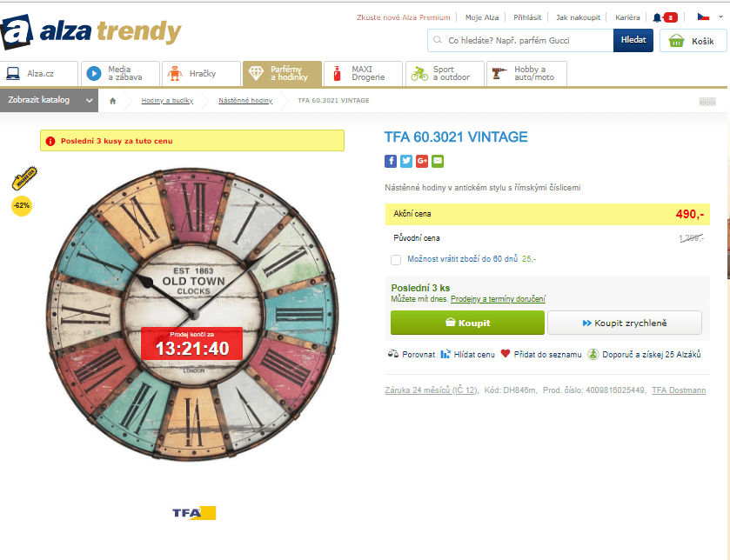Open the shopping cart Košik
Image resolution: width=730 pixels, height=560 pixels.
point(692,40)
